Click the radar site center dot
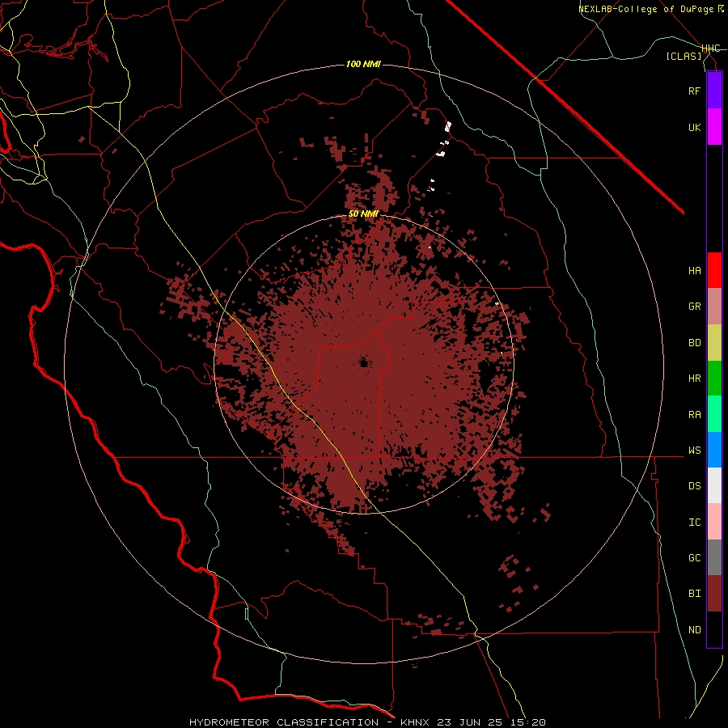This screenshot has width=728, height=728. [363, 362]
